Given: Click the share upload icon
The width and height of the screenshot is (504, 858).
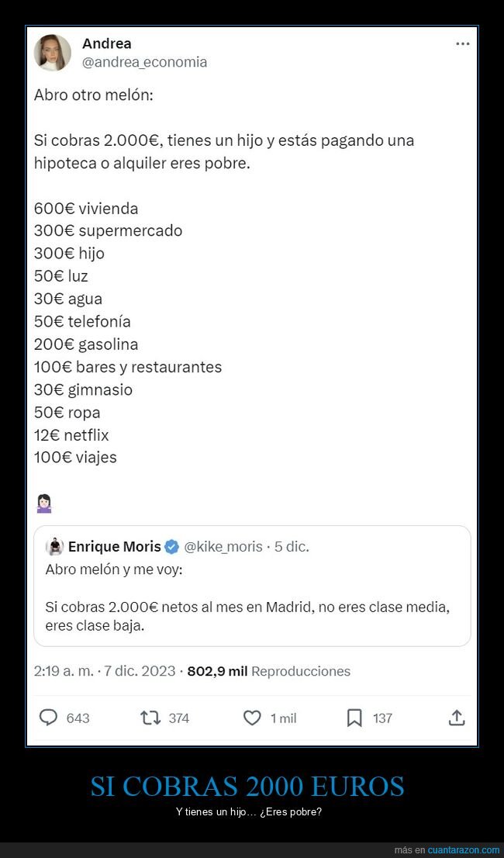Looking at the screenshot, I should click(x=457, y=718).
